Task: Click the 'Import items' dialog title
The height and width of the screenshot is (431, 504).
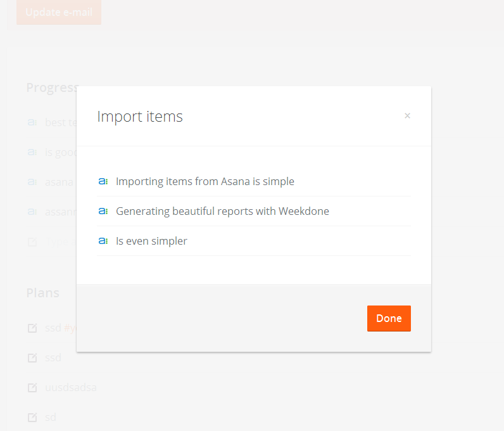Action: 140,117
